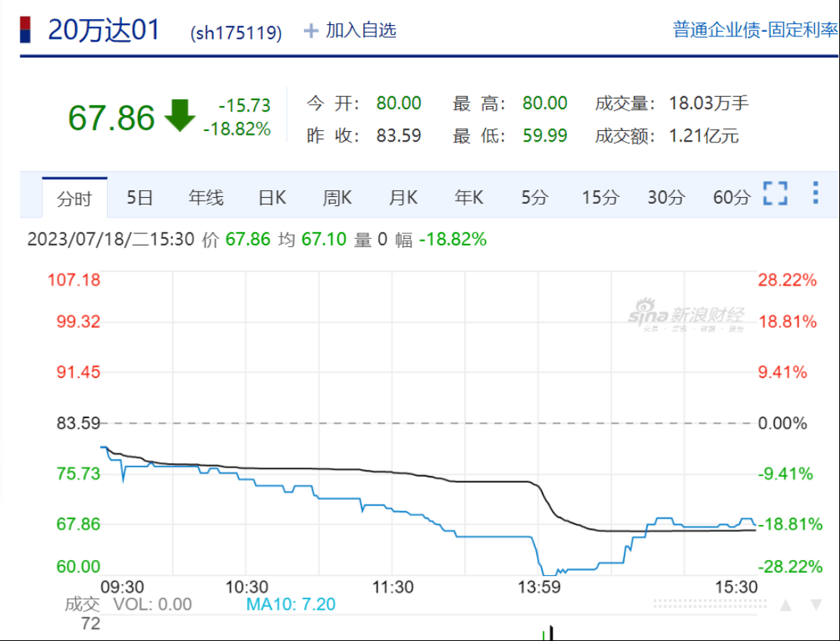Viewport: 840px width, 641px height.
Task: Click the down triangle below the chart
Action: click(x=816, y=605)
